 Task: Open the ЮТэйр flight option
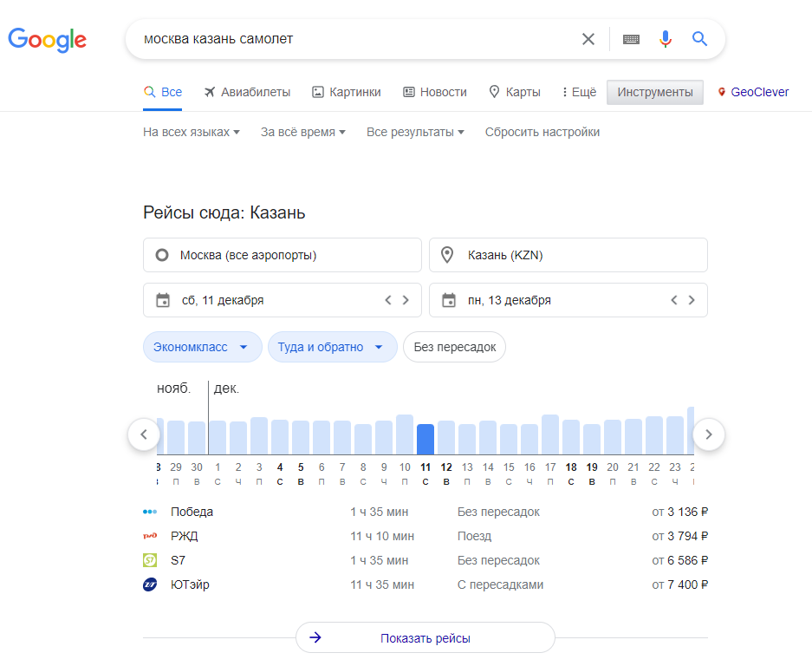(x=425, y=584)
